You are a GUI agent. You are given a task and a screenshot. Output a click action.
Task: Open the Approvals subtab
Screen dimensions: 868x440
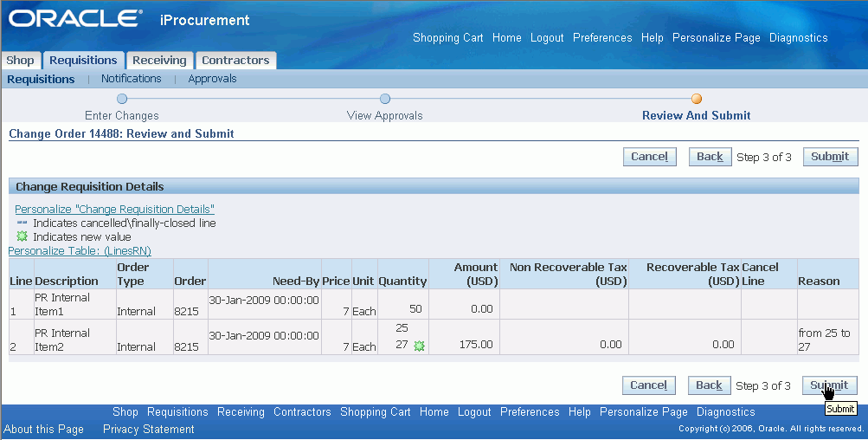[212, 79]
